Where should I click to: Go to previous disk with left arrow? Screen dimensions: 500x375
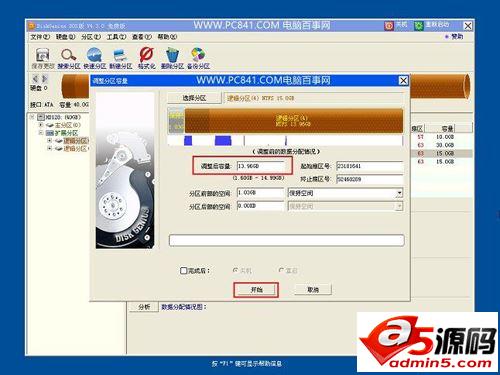pos(35,79)
